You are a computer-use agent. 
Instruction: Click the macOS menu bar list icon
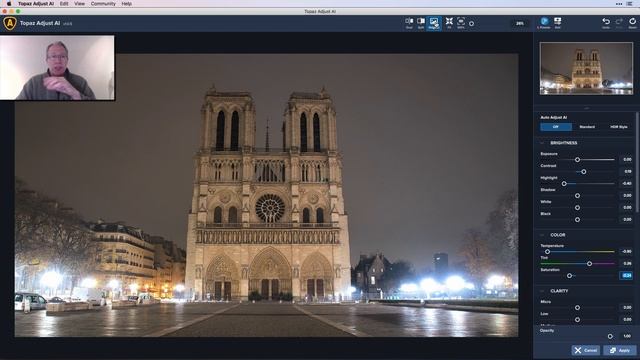point(630,4)
